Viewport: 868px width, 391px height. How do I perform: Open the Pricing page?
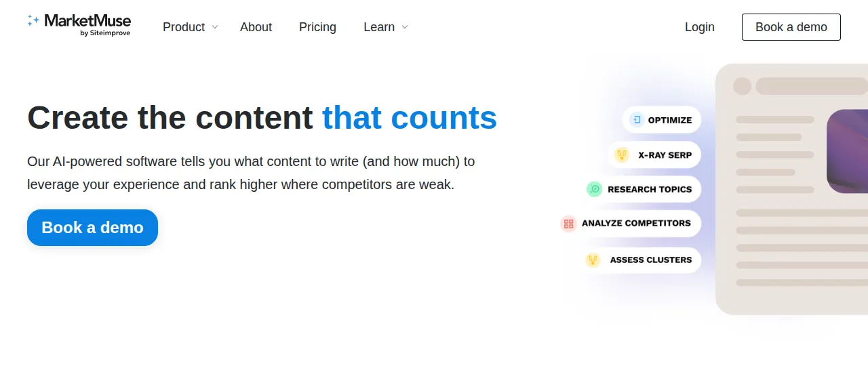coord(317,27)
